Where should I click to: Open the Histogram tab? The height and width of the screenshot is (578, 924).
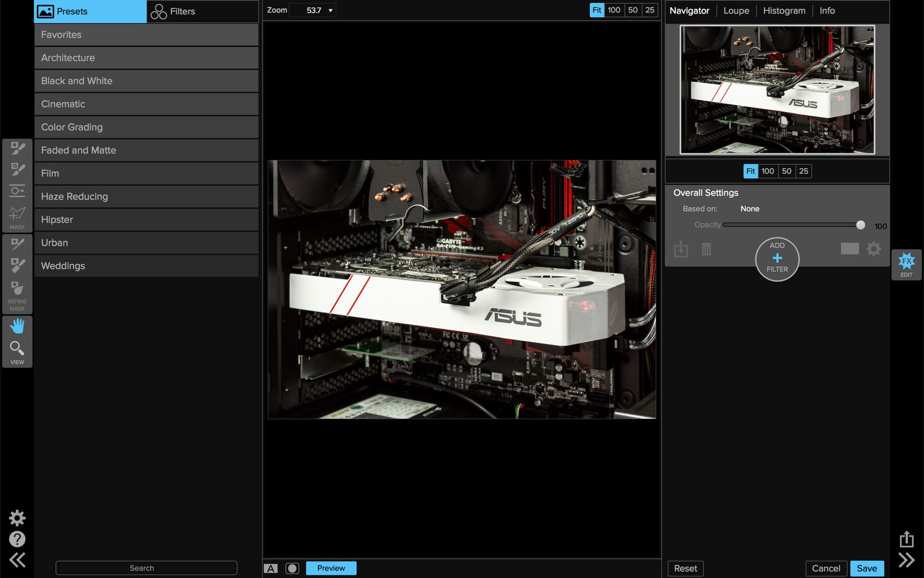[x=784, y=11]
